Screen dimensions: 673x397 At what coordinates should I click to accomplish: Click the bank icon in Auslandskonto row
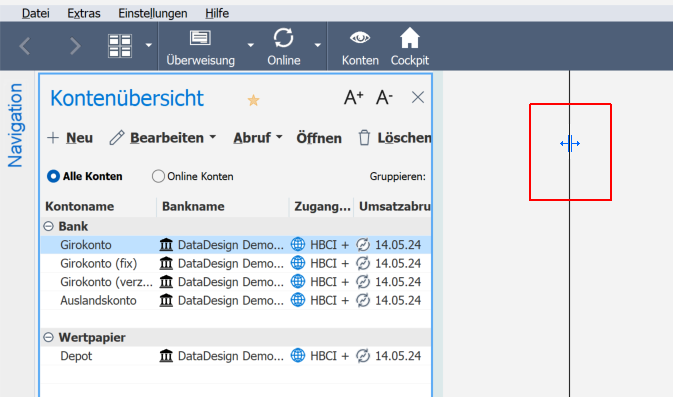click(166, 300)
